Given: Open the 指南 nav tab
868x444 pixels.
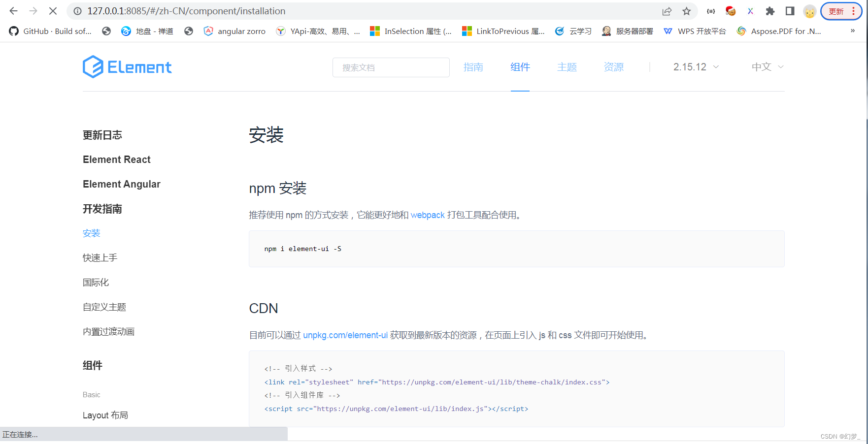Looking at the screenshot, I should click(x=473, y=67).
